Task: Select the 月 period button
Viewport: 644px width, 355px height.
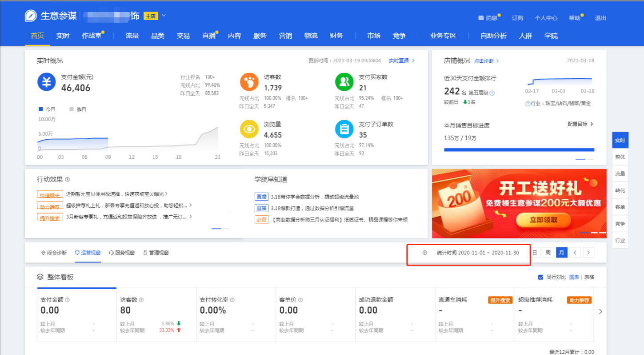Action: point(562,253)
